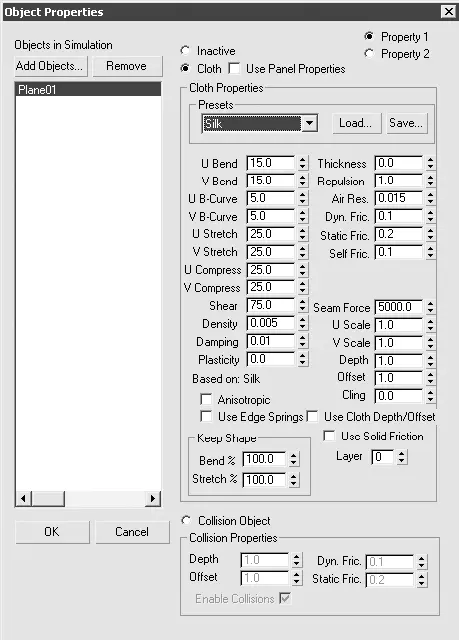Check Use Solid Friction box
The height and width of the screenshot is (640, 459).
(x=329, y=436)
